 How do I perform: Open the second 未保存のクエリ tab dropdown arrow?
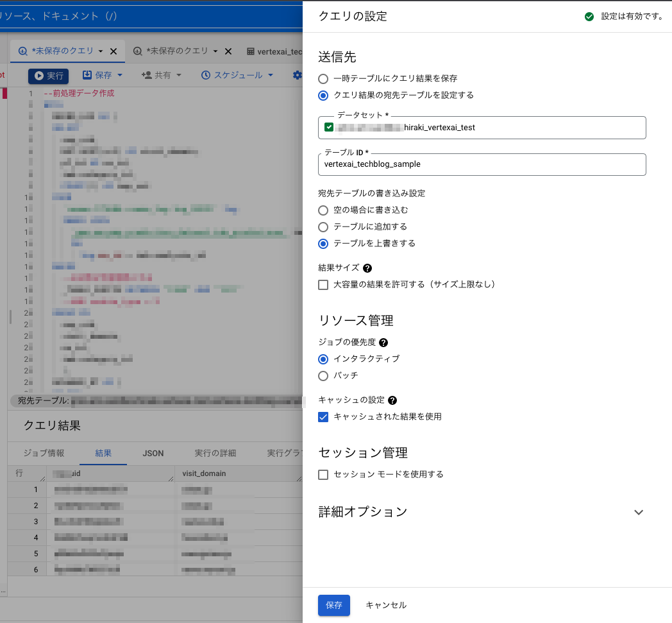pyautogui.click(x=215, y=51)
